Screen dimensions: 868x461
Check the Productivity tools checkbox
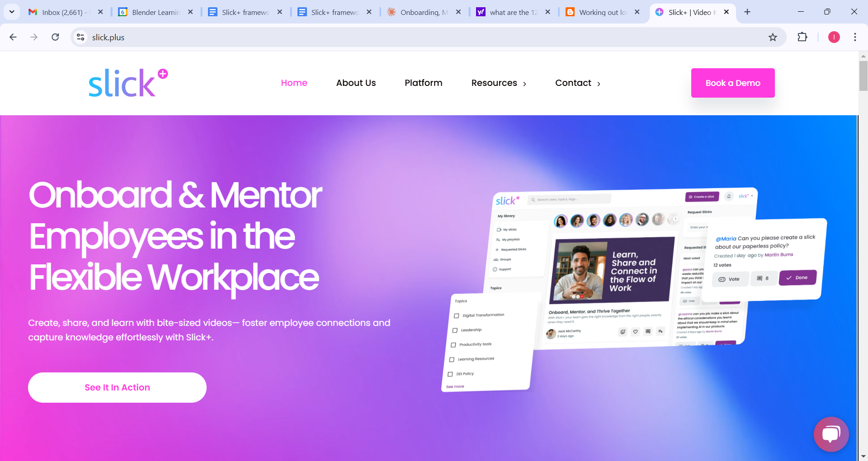tap(453, 345)
